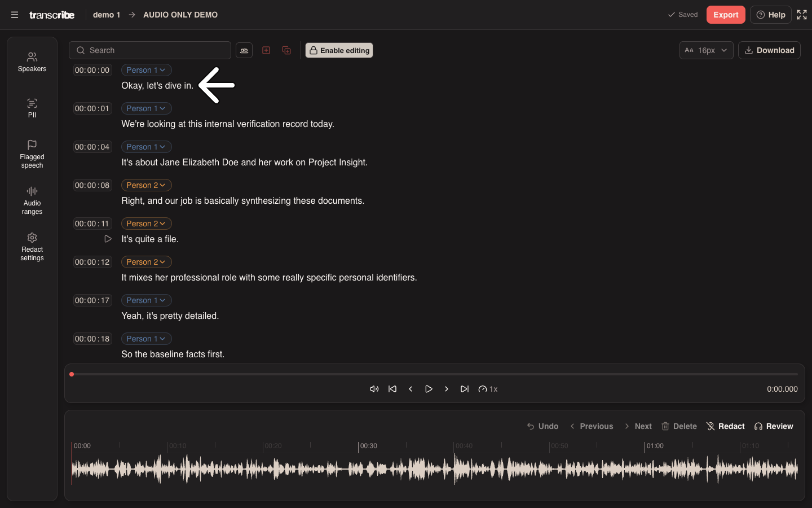This screenshot has height=508, width=812.
Task: Click Undo in the waveform toolbar
Action: click(542, 426)
